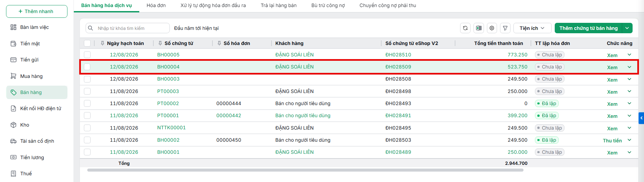Open arrow beside Thêm chứng từ bán hàng
The width and height of the screenshot is (644, 182).
(x=627, y=28)
